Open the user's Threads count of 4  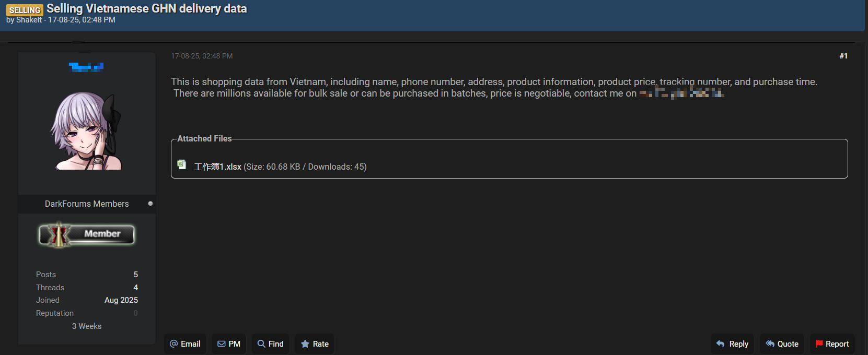coord(136,288)
